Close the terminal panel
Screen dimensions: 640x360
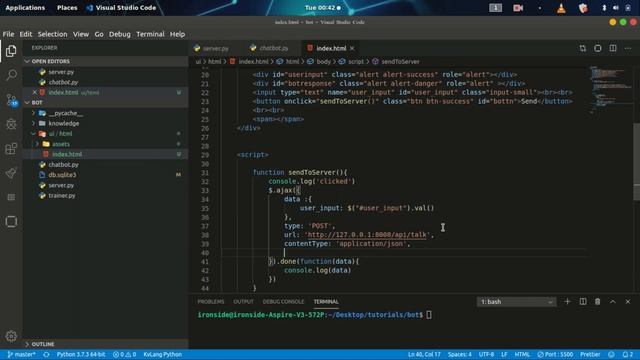(628, 302)
